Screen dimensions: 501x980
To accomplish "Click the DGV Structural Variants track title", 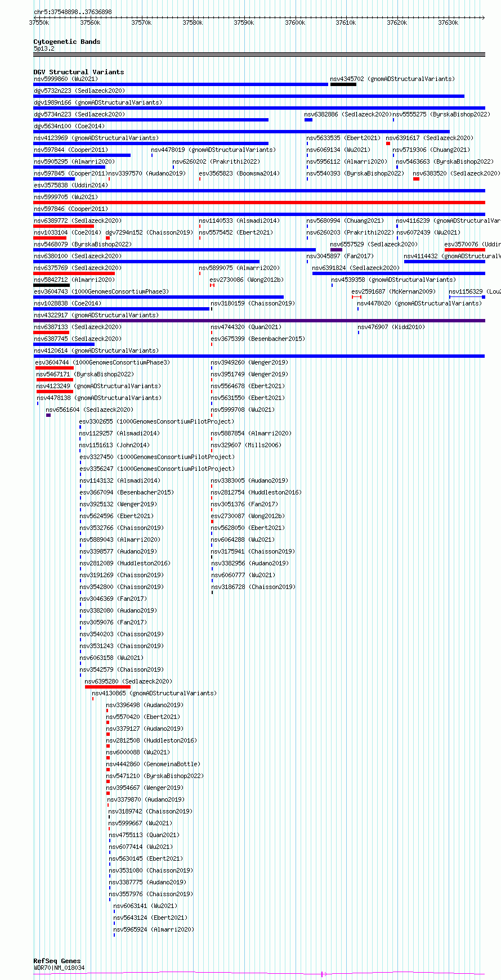I will [x=79, y=72].
